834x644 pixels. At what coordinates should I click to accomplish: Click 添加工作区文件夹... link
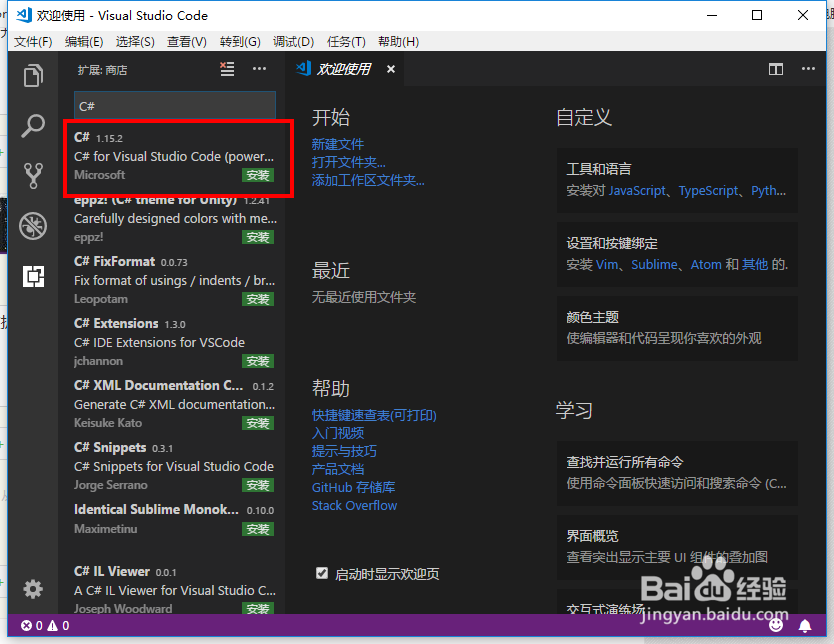[368, 180]
